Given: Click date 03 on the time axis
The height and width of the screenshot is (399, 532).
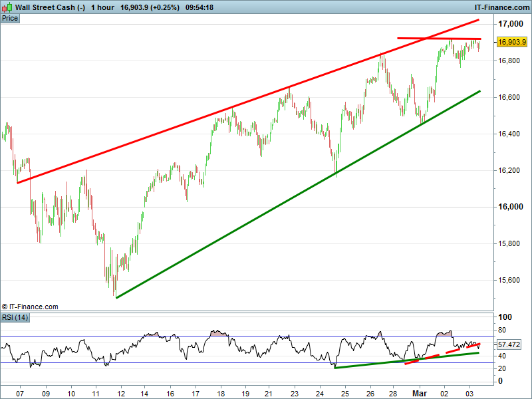Looking at the screenshot, I should click(x=469, y=394).
